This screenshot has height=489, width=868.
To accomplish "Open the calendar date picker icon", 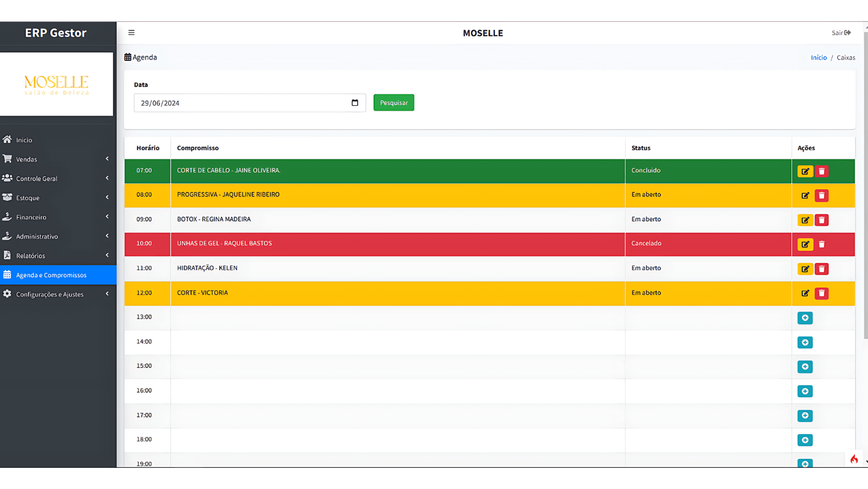I will point(355,103).
